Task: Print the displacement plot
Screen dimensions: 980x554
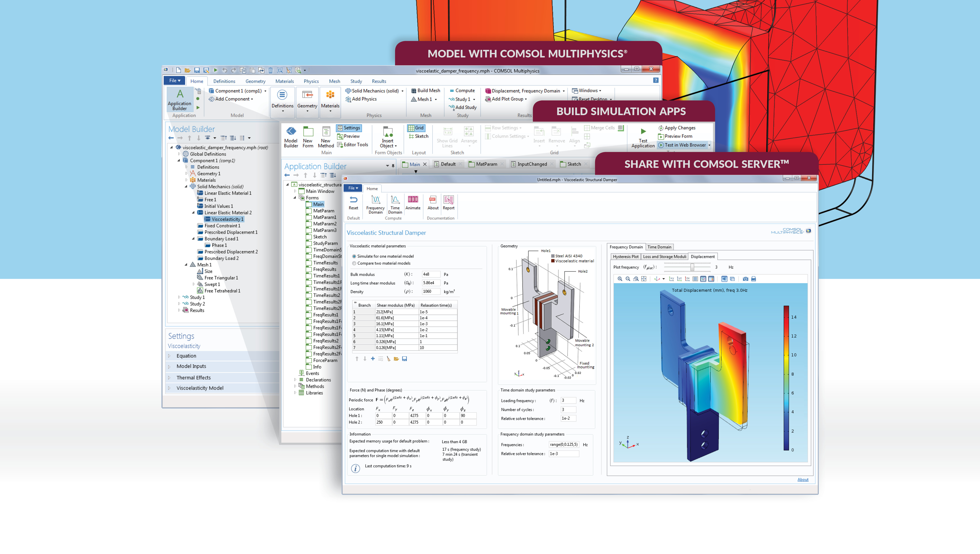Action: pyautogui.click(x=753, y=279)
